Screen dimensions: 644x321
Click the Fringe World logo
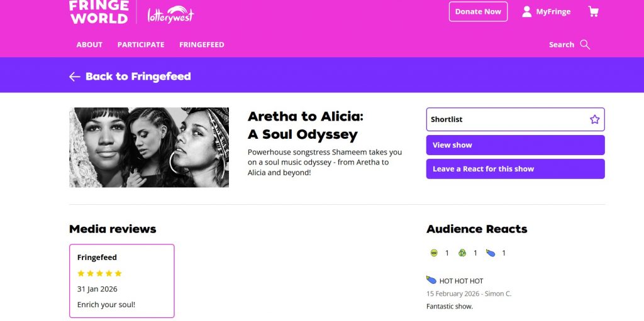point(99,12)
